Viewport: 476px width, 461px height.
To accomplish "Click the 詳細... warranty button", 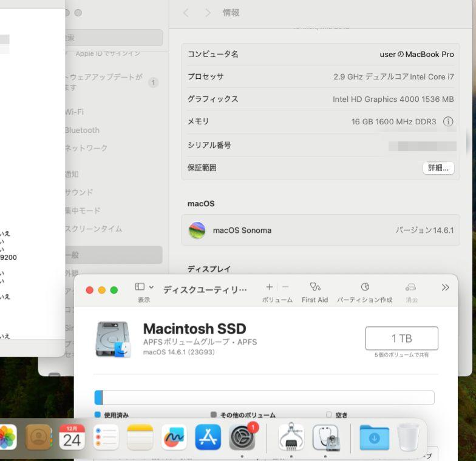I will (x=438, y=167).
